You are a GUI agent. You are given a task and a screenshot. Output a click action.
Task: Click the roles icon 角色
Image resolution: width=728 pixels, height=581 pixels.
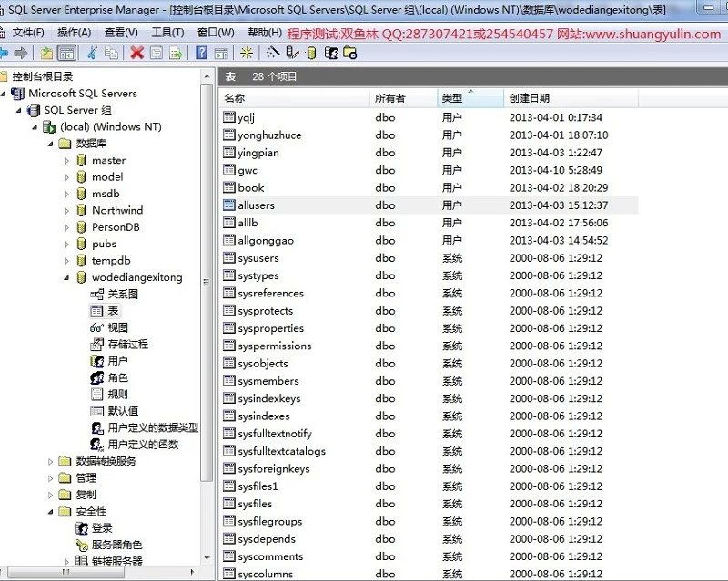pos(97,377)
